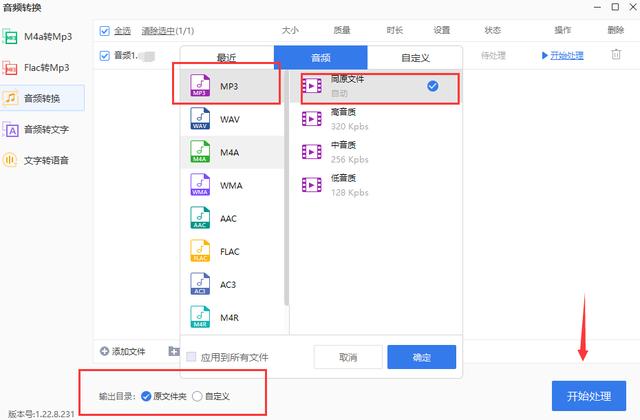
Task: Choose the AAC format icon
Action: (x=200, y=218)
